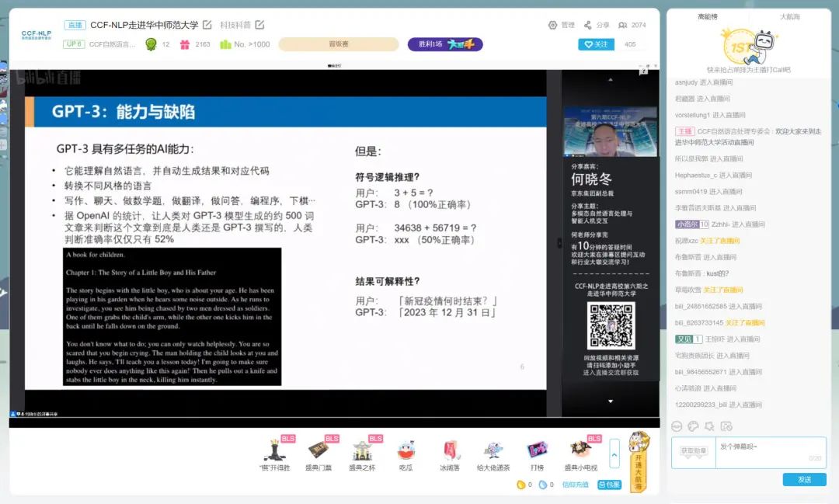Image resolution: width=839 pixels, height=504 pixels.
Task: Send the "棋"开得胜 gift
Action: (x=274, y=454)
